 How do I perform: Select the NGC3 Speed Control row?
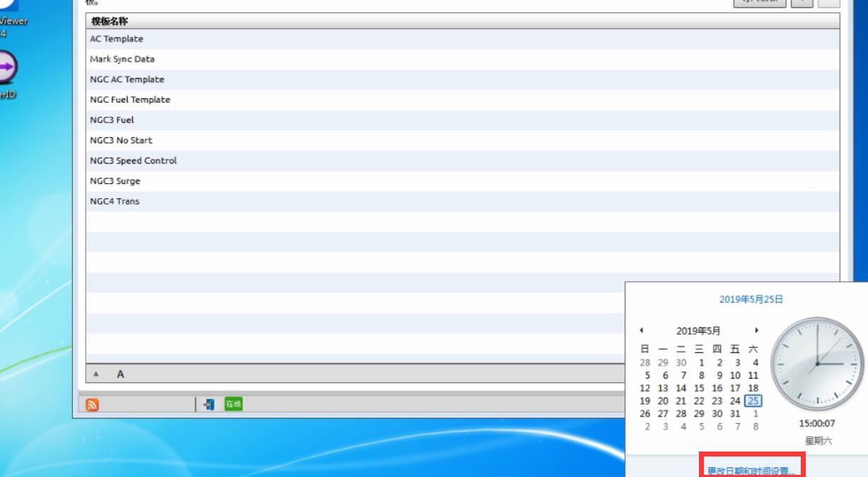[463, 161]
